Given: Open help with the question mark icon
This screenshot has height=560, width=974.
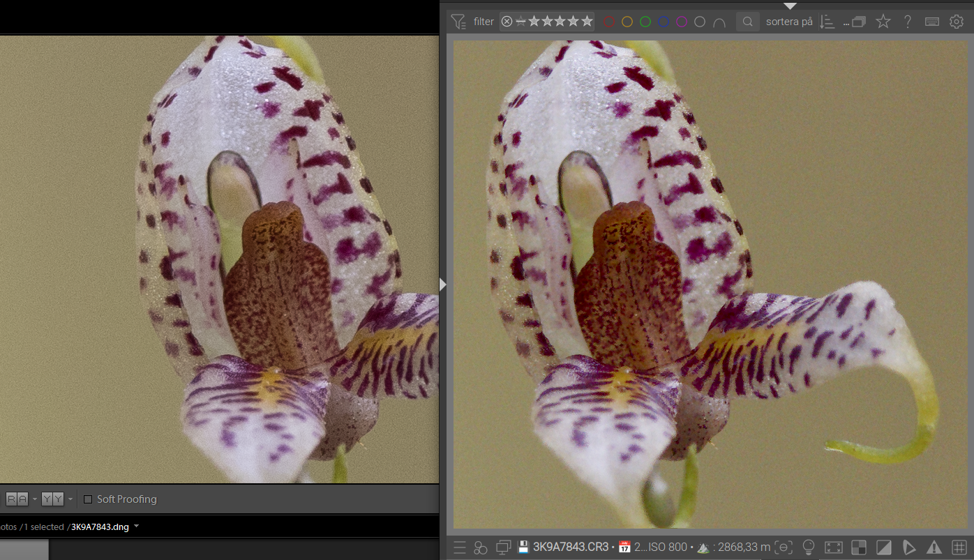Looking at the screenshot, I should 907,22.
